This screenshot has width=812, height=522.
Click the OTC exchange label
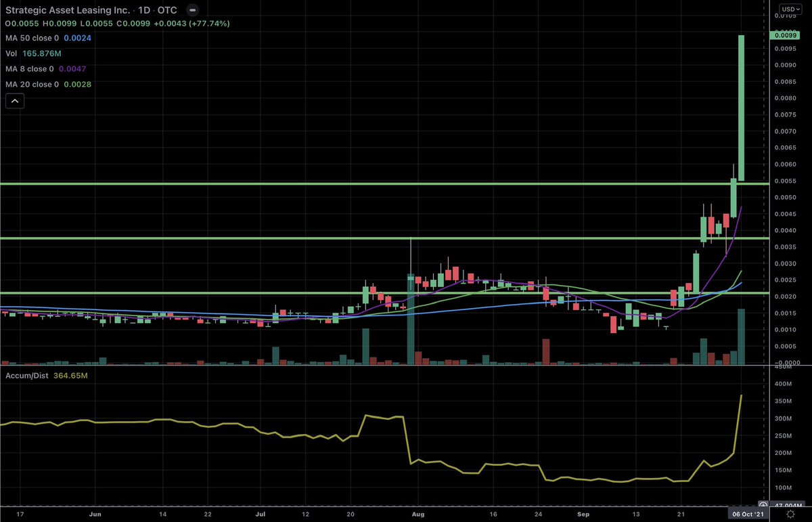point(168,11)
